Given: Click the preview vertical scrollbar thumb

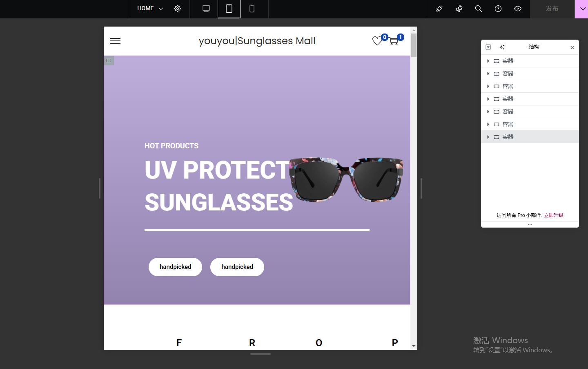Looking at the screenshot, I should [414, 45].
